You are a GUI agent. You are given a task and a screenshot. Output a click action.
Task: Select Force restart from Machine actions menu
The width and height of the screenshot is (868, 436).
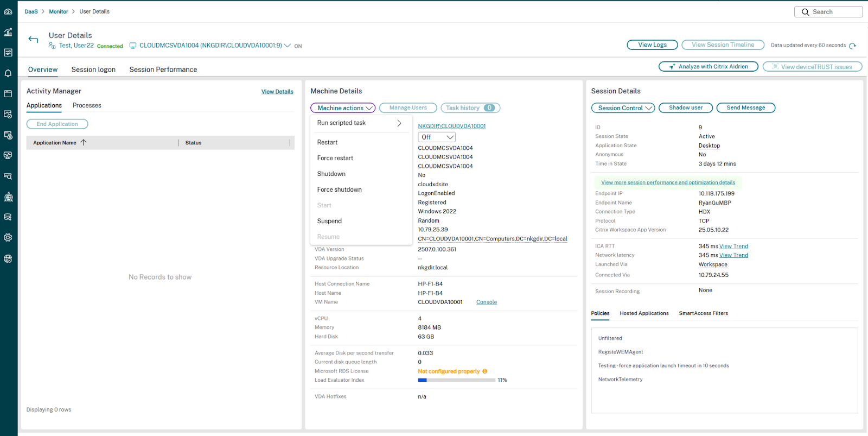click(335, 158)
